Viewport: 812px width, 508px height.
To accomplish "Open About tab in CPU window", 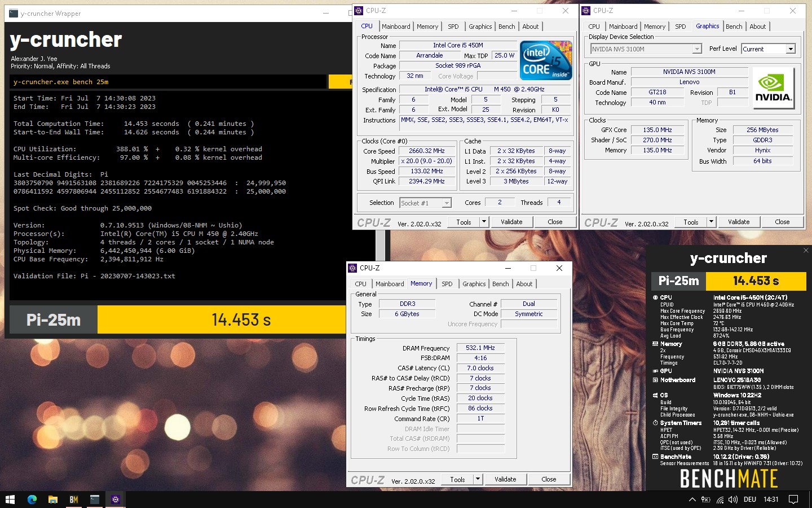I will point(530,27).
